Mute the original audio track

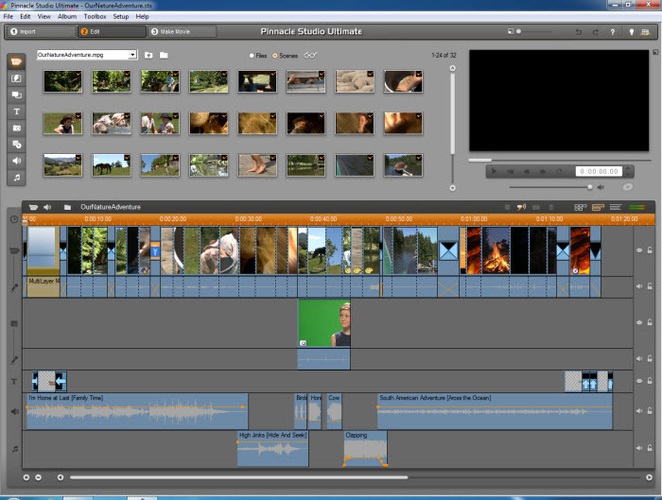click(x=639, y=286)
